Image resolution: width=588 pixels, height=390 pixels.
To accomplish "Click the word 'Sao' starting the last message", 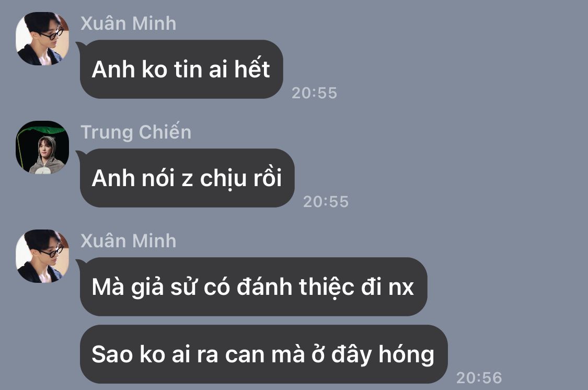I will pyautogui.click(x=112, y=354).
